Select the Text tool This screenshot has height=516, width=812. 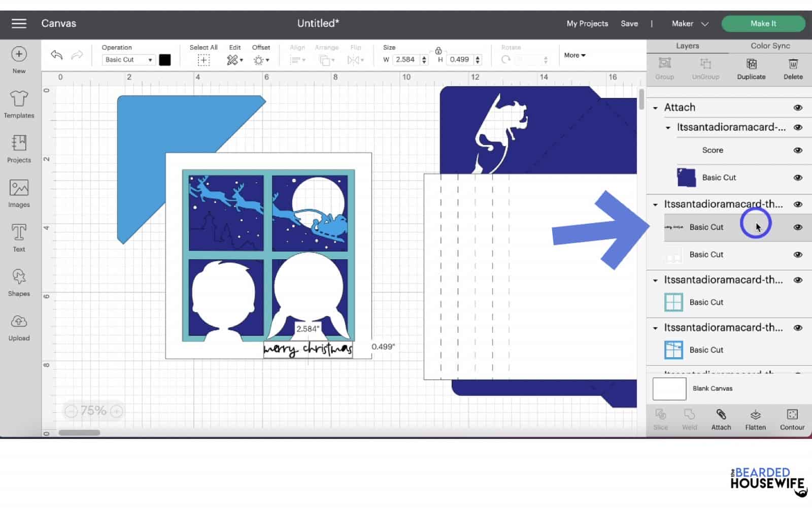point(19,237)
